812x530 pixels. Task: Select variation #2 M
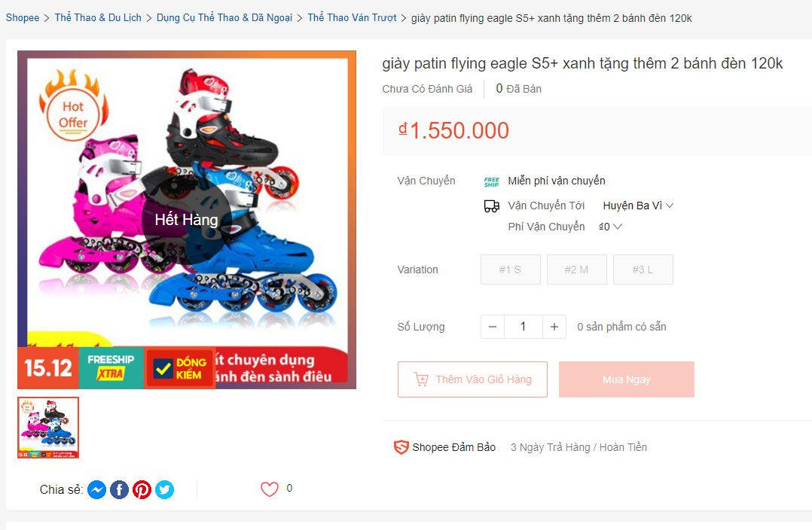pos(577,270)
